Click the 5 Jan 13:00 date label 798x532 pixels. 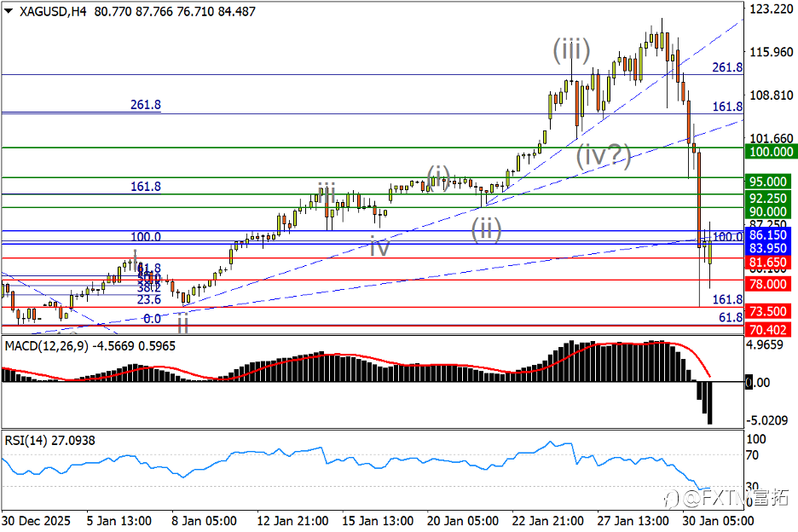click(x=119, y=521)
